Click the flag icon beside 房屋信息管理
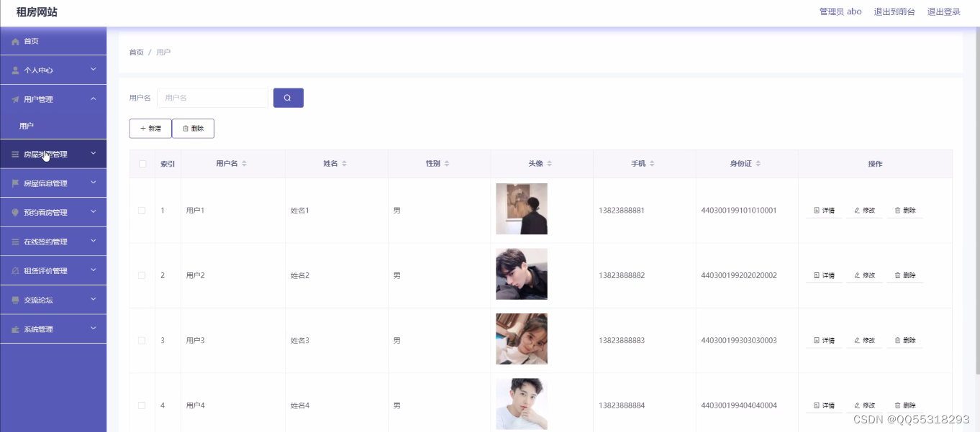This screenshot has width=980, height=432. 15,183
